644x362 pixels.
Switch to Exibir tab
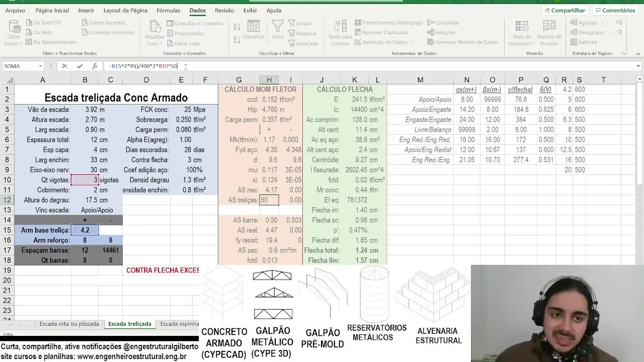pos(250,11)
